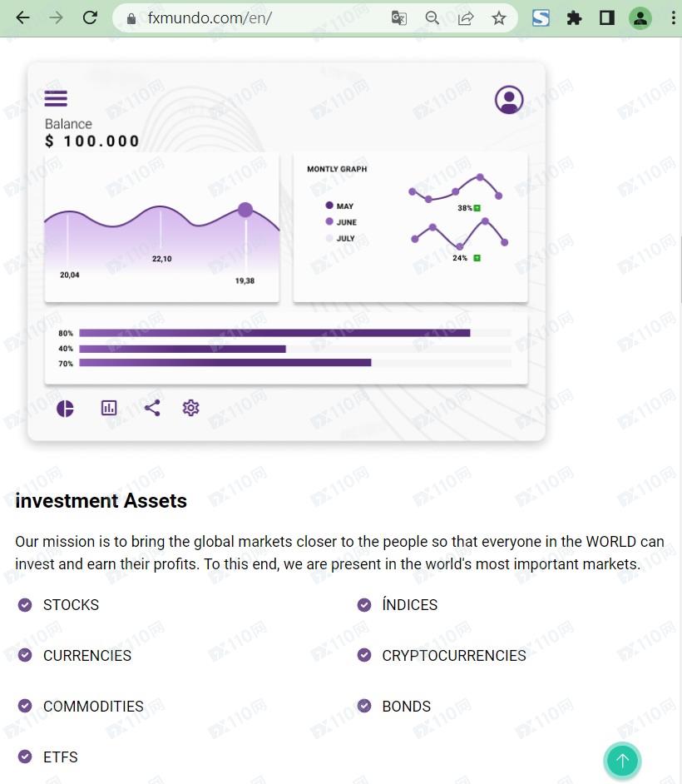
Task: Click the green scroll-to-top arrow button
Action: (622, 760)
